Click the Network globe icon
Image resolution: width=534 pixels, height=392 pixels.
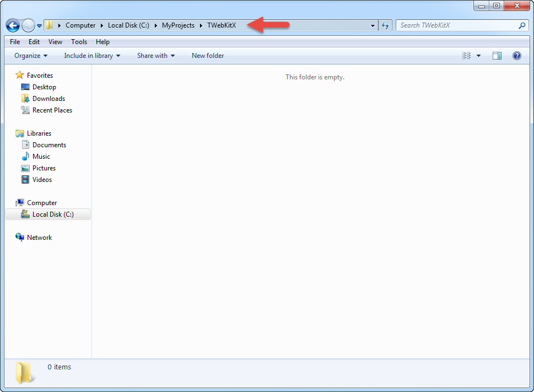coord(20,237)
